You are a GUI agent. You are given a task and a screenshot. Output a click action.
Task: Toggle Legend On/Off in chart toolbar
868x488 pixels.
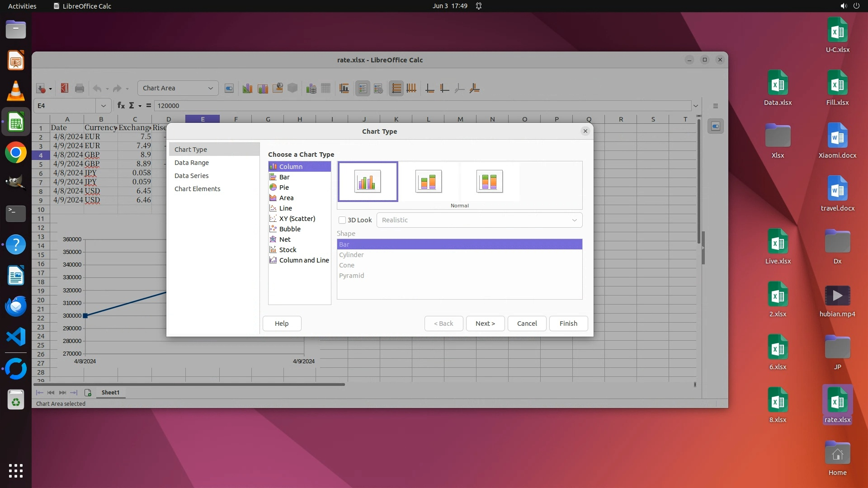[363, 88]
